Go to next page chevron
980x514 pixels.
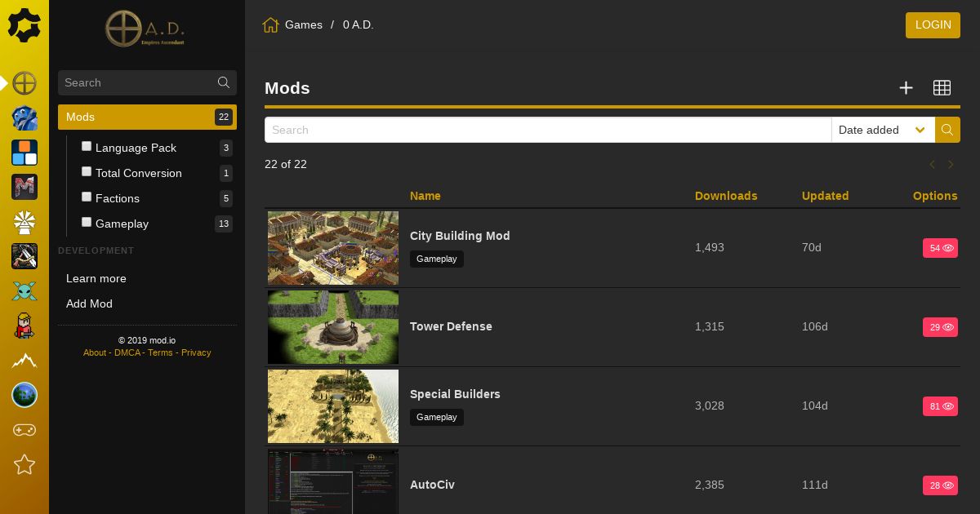[951, 165]
